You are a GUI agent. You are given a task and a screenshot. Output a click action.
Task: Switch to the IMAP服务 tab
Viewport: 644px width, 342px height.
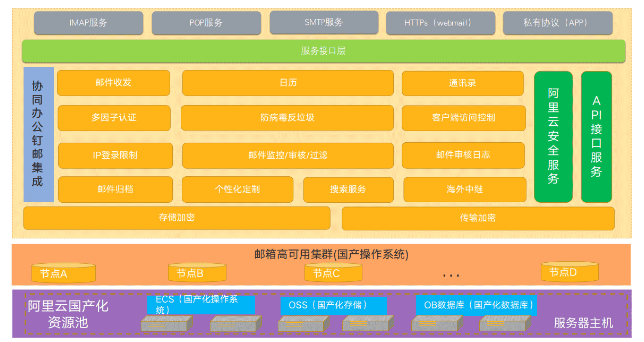pyautogui.click(x=88, y=22)
